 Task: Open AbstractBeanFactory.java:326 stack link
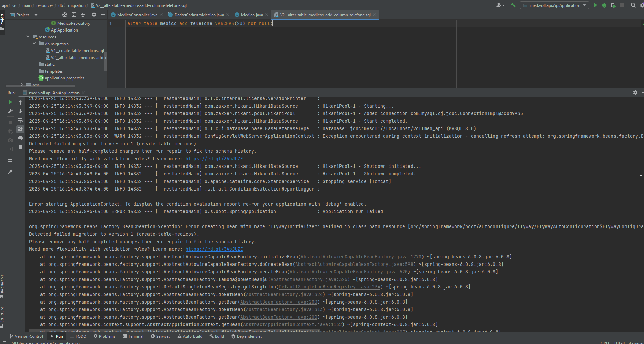309,280
